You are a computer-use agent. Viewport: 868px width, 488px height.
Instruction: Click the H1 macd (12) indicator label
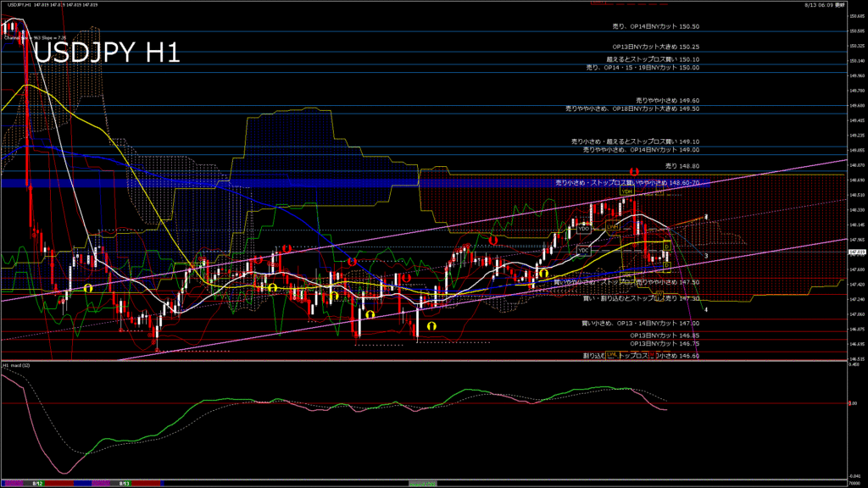point(17,365)
